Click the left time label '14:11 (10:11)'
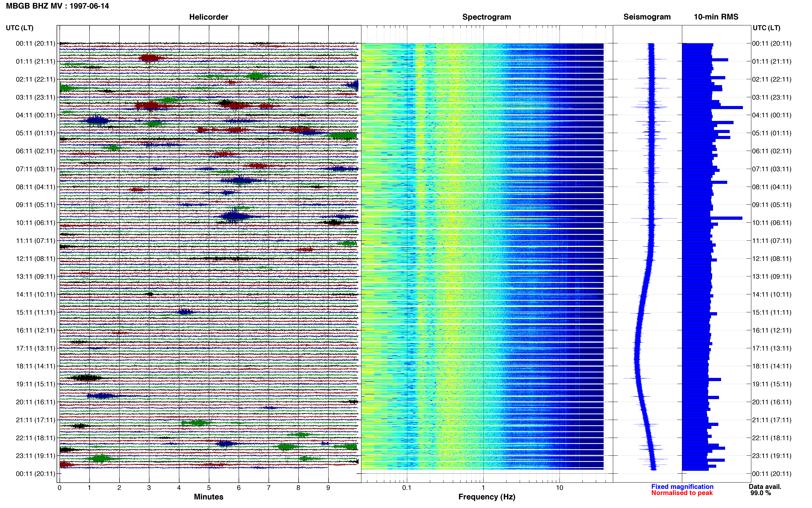 click(x=36, y=295)
